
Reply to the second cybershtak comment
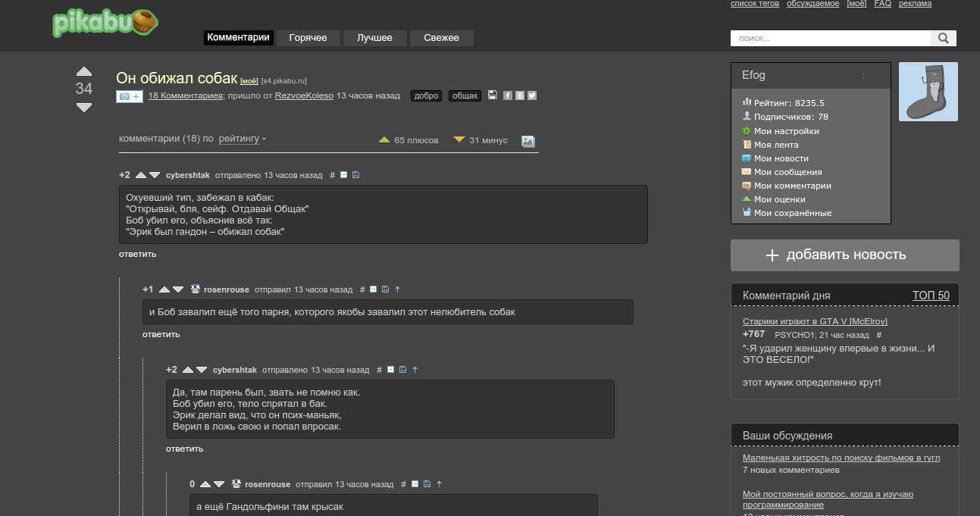(x=185, y=449)
